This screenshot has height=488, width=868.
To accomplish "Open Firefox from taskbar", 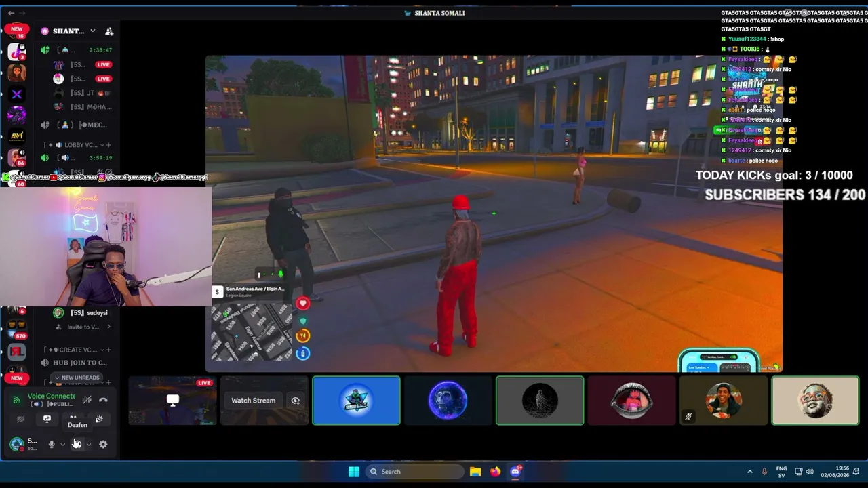I will (x=496, y=472).
